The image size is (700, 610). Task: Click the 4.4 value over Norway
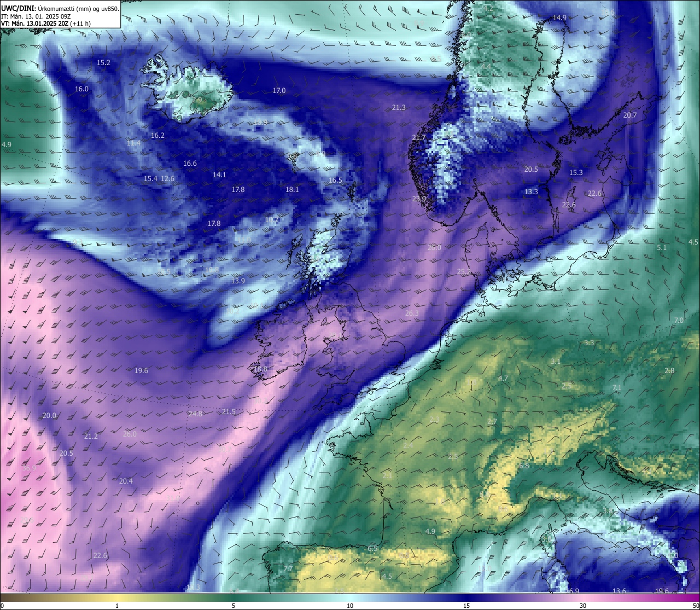point(486,67)
